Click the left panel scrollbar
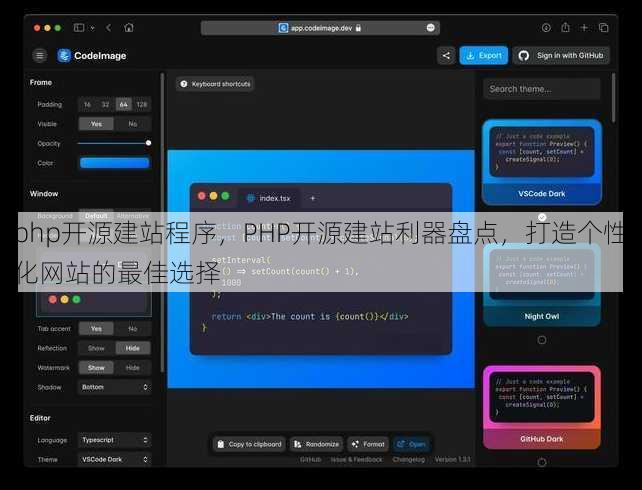 pos(163,222)
